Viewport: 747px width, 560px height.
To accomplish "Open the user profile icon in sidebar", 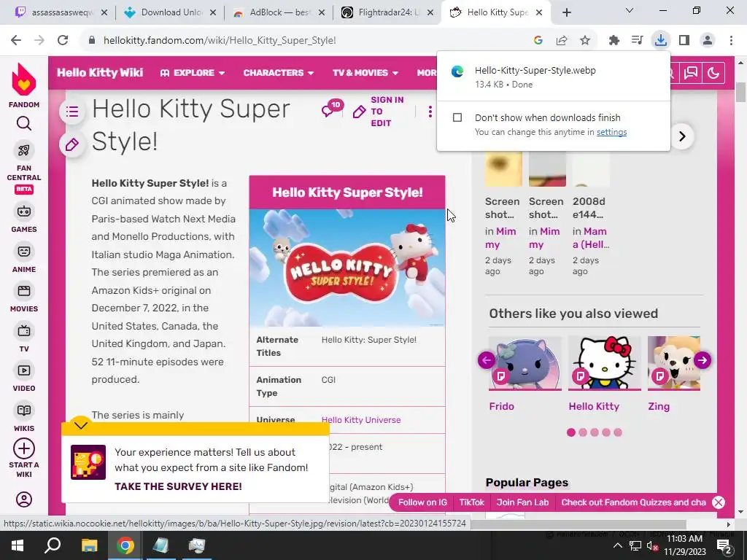I will 24,499.
